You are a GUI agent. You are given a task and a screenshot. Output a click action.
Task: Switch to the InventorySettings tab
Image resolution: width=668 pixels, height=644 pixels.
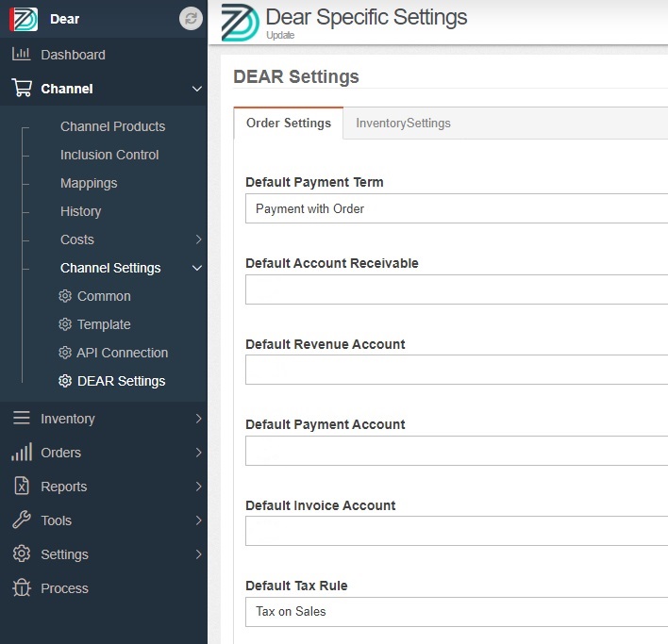click(403, 123)
